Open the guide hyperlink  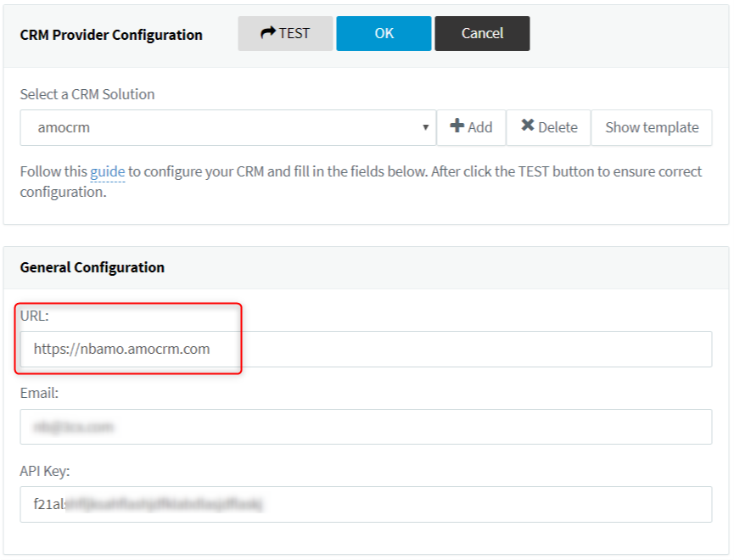(x=108, y=171)
